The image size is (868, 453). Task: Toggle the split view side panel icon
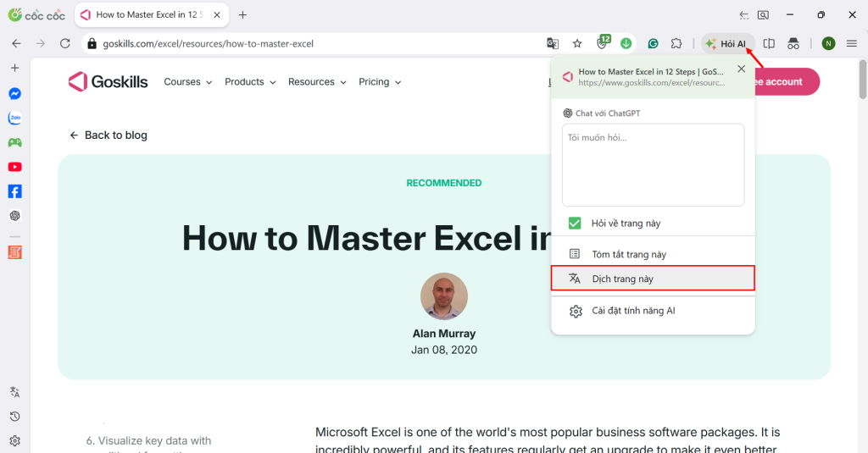pos(769,44)
